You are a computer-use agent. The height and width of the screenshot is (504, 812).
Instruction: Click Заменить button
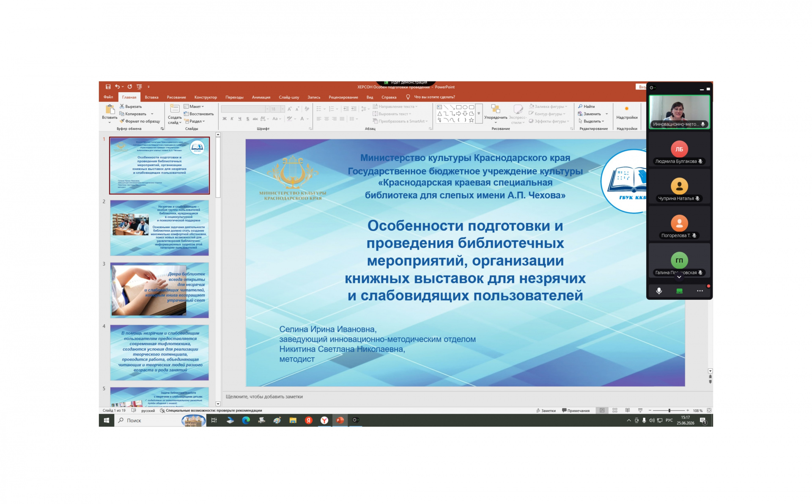tap(589, 114)
